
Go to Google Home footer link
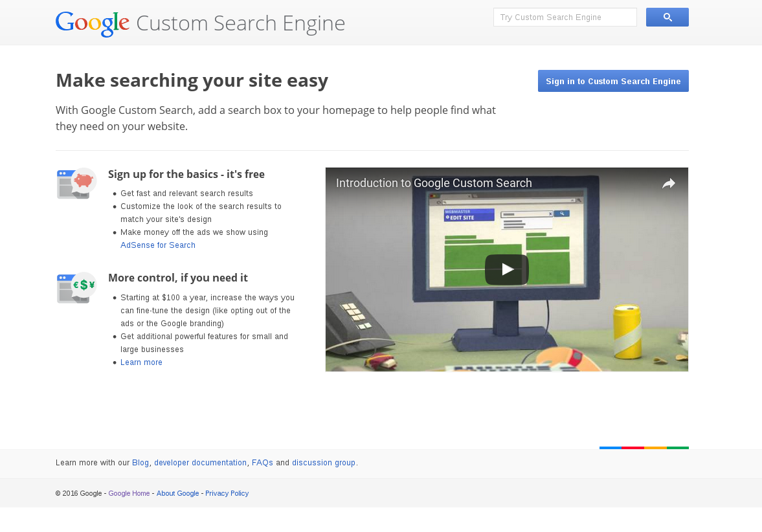tap(129, 493)
